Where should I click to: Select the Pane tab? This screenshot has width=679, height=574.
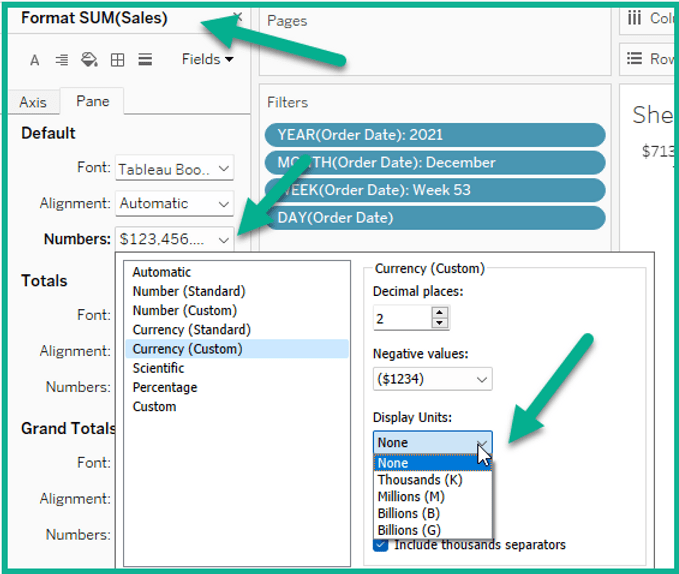point(93,102)
